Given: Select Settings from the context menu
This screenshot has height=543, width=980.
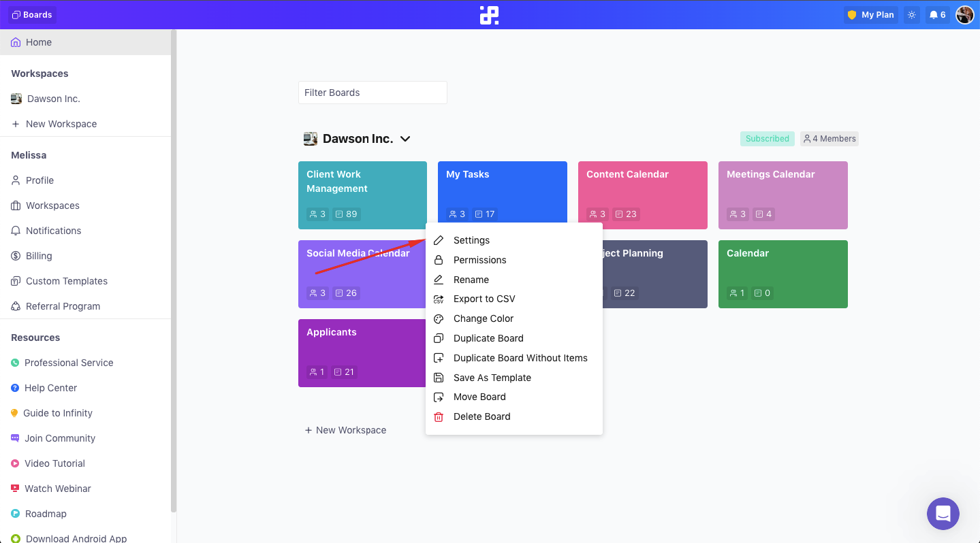Looking at the screenshot, I should (x=471, y=241).
